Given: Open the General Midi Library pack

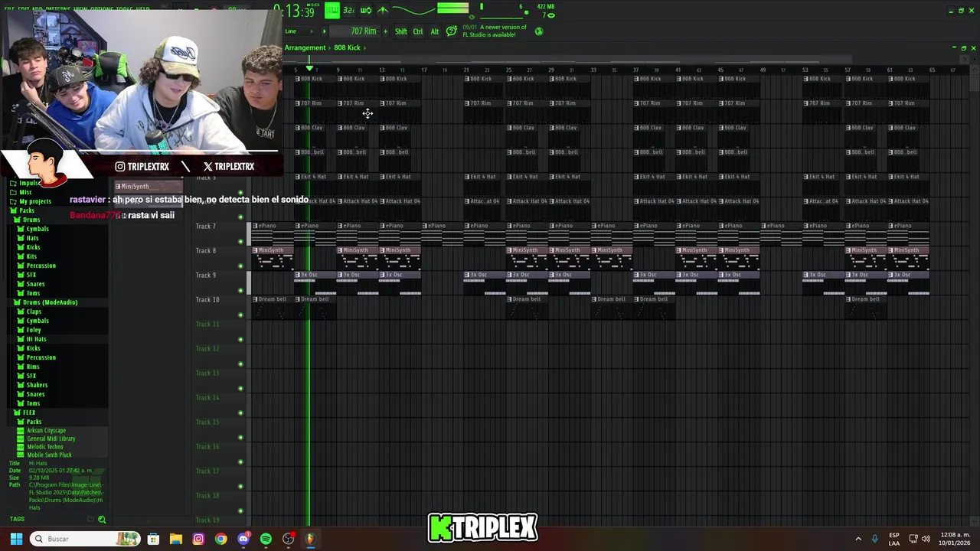Looking at the screenshot, I should coord(51,439).
